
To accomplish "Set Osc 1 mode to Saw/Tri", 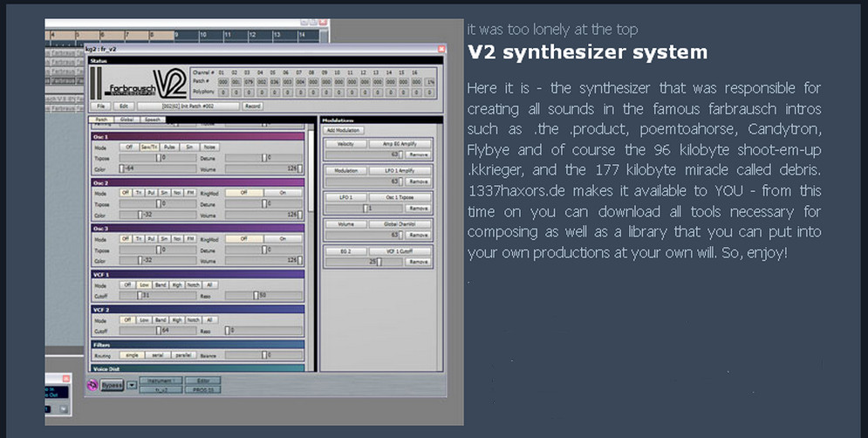I will coord(149,147).
